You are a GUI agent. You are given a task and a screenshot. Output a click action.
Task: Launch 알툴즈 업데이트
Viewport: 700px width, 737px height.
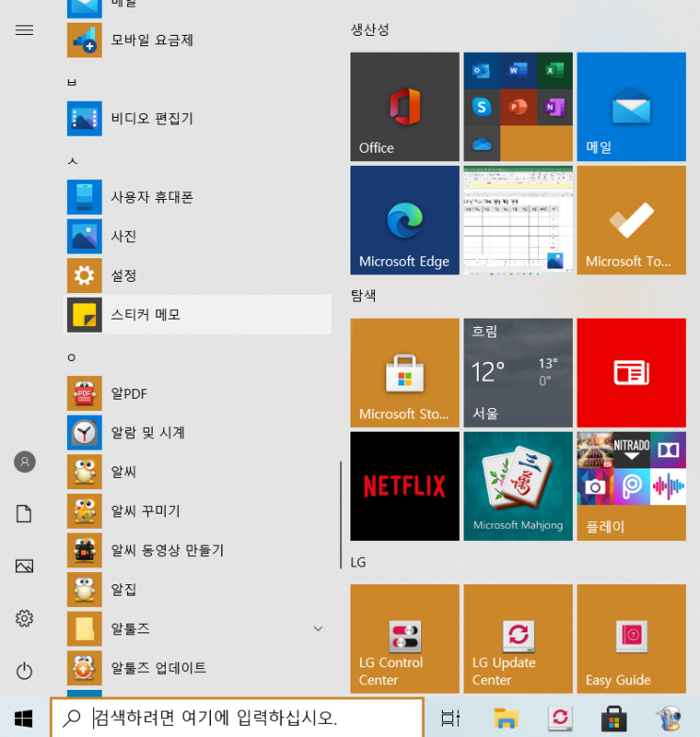pos(197,668)
